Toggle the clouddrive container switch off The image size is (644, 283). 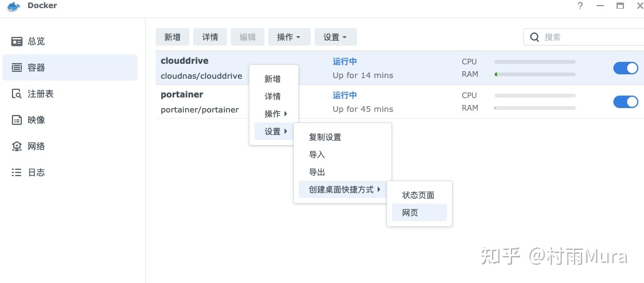pos(625,68)
